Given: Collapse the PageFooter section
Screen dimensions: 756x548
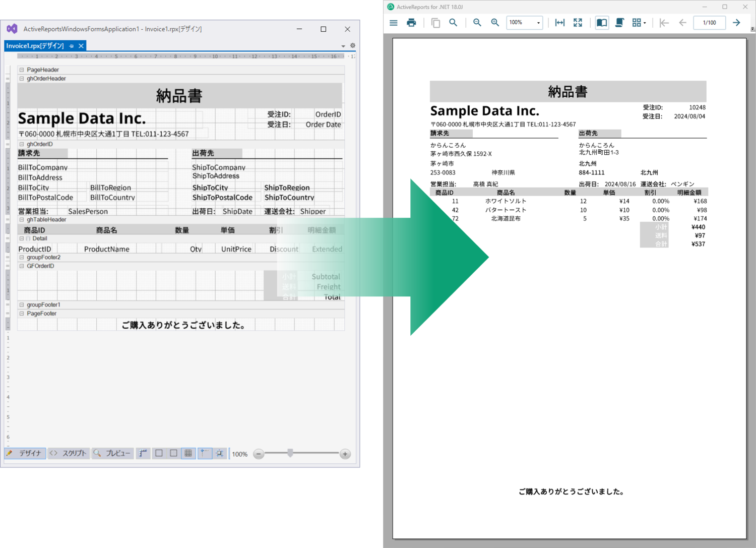Looking at the screenshot, I should click(x=22, y=314).
